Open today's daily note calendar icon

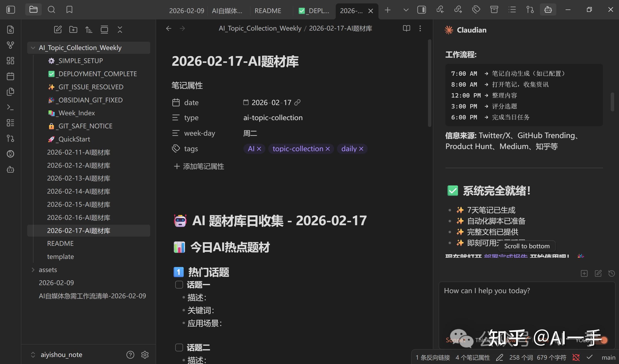(x=10, y=76)
